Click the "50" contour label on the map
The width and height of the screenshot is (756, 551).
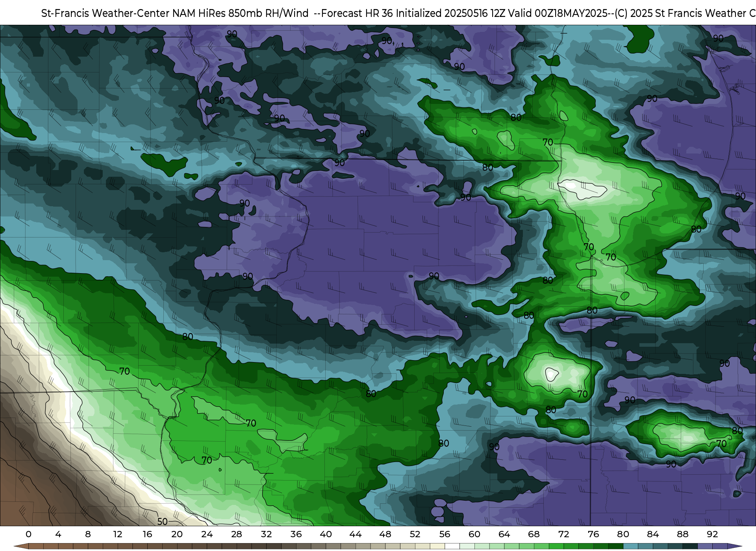click(x=163, y=522)
